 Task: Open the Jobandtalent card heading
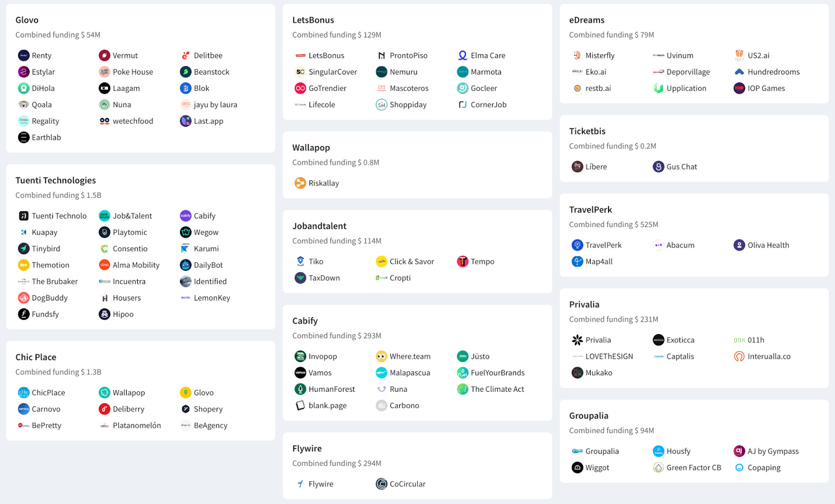[319, 226]
